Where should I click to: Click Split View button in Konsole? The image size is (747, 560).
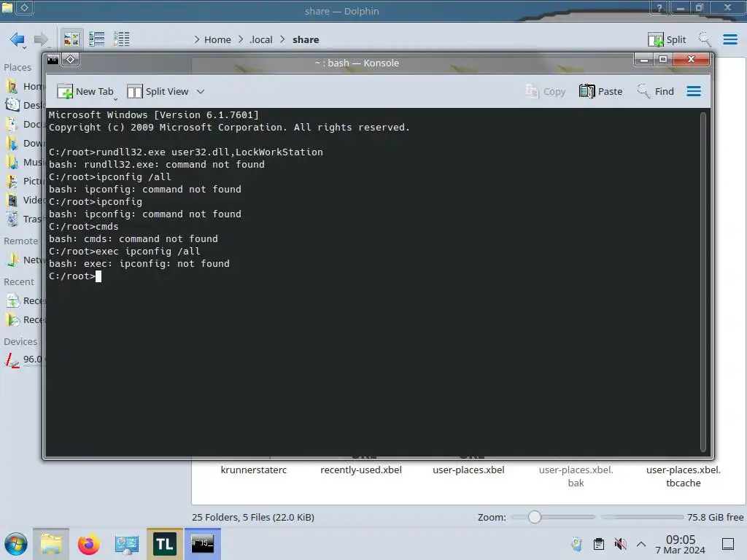click(158, 91)
